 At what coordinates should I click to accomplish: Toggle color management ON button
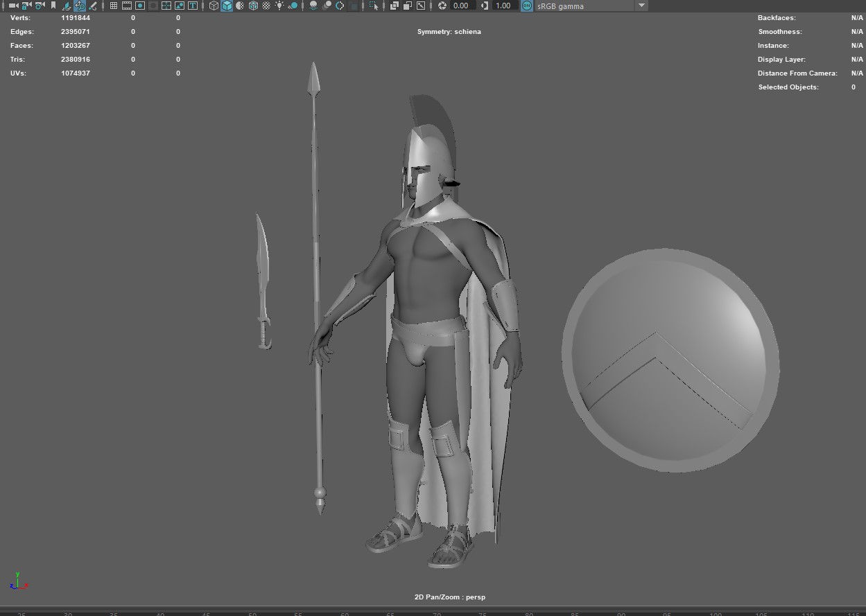[527, 6]
